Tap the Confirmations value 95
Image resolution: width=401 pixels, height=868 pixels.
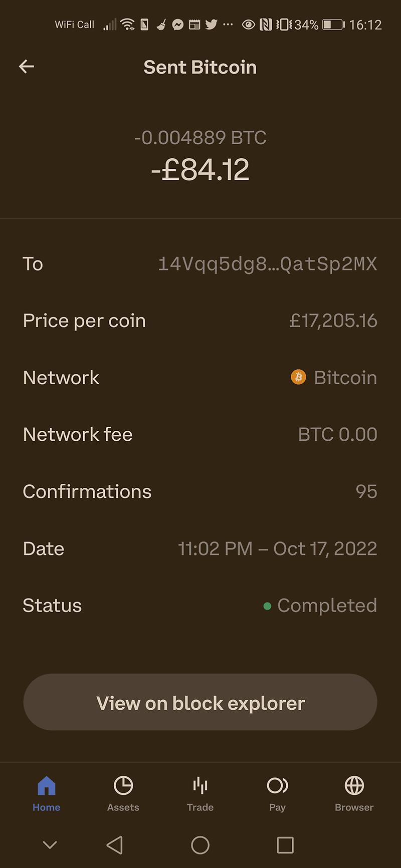click(x=366, y=491)
